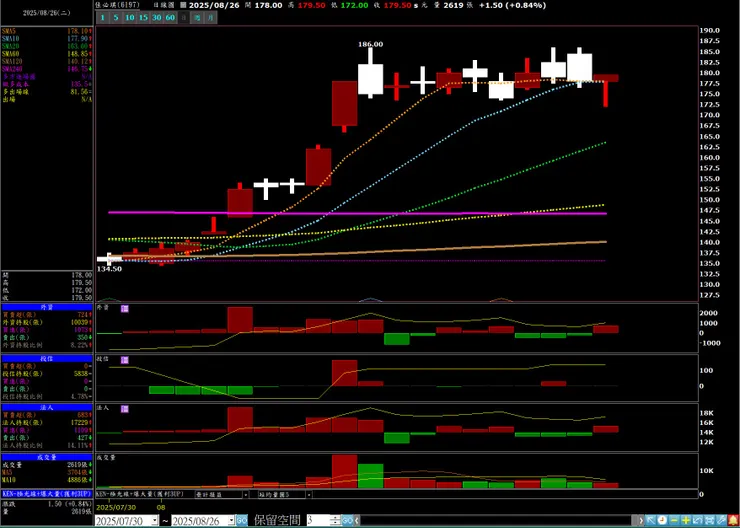Click the purple icon in 外資 panel
The height and width of the screenshot is (528, 740).
tap(125, 308)
